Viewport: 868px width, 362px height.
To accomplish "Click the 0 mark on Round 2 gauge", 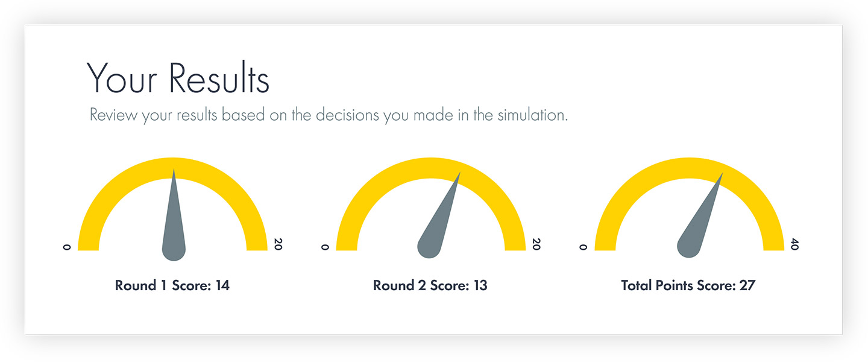I will point(325,247).
